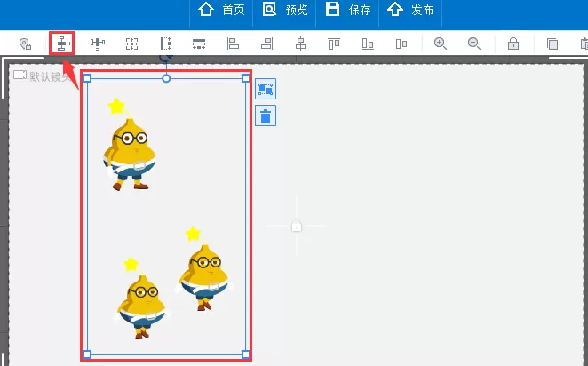Image resolution: width=588 pixels, height=366 pixels.
Task: Click the canvas center lock marker
Action: (297, 226)
